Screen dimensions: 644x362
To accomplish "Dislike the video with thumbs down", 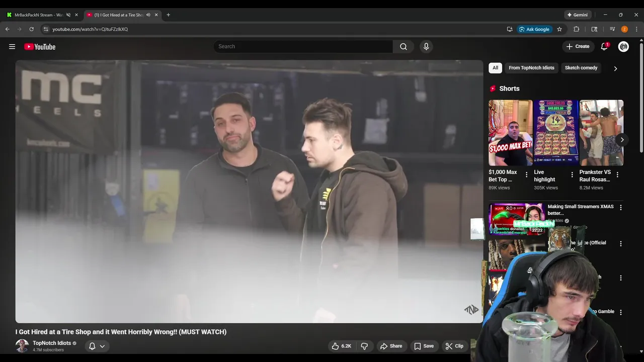I will 364,346.
